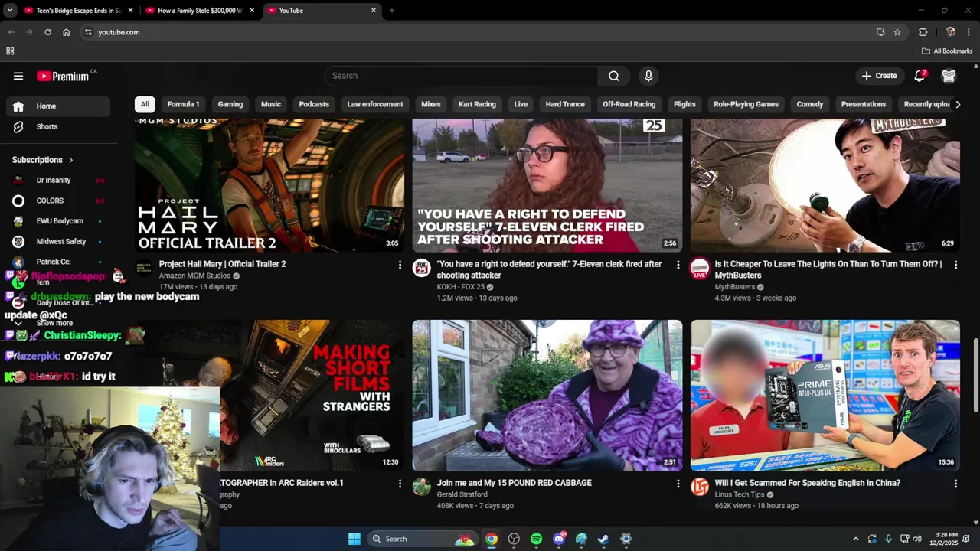Select the Off-Road Racing filter chip
The width and height of the screenshot is (980, 551).
click(629, 104)
